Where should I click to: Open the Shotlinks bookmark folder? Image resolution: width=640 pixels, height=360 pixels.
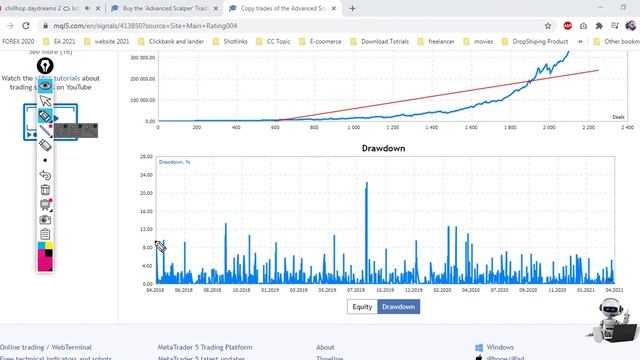[x=230, y=42]
